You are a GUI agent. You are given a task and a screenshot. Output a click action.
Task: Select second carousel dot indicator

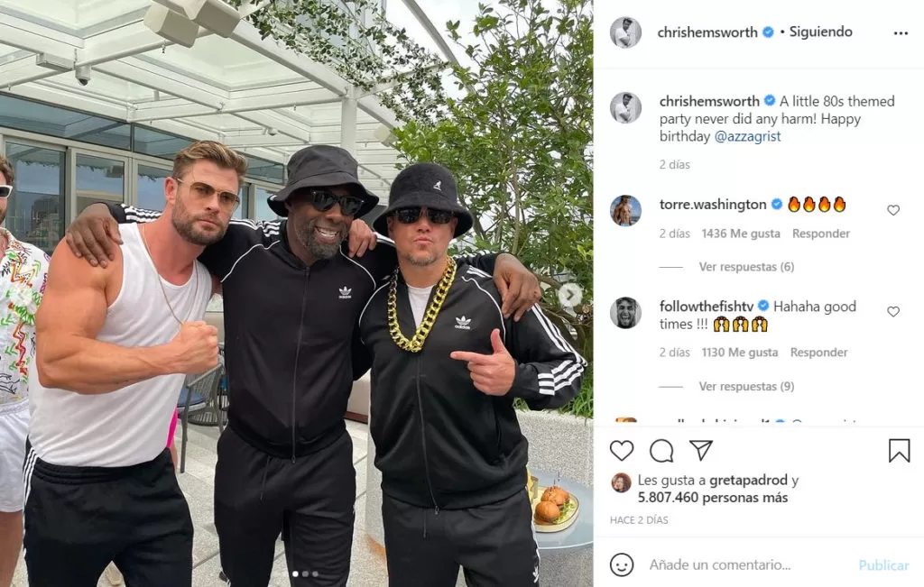tap(305, 573)
